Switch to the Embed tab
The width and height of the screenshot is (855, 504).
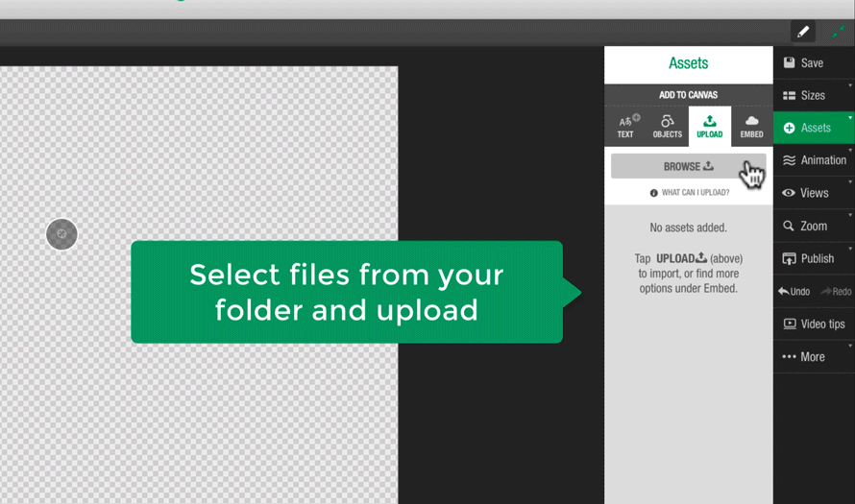click(752, 127)
